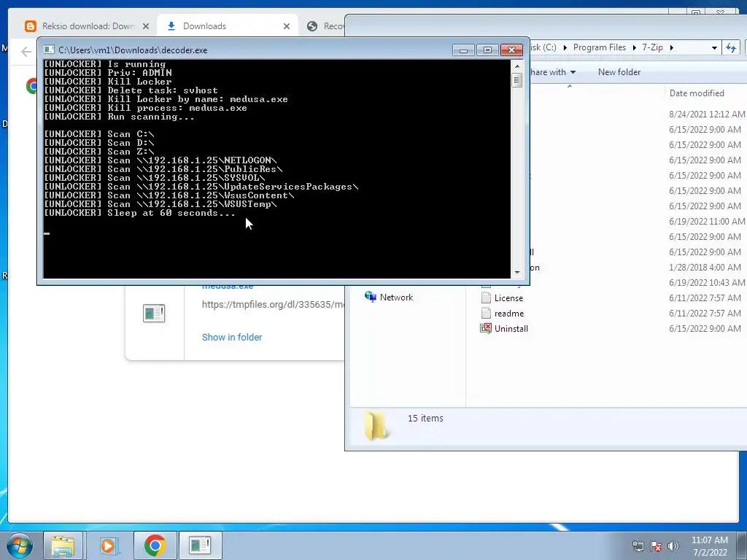Select the readme file in Explorer
The height and width of the screenshot is (560, 747).
(508, 314)
